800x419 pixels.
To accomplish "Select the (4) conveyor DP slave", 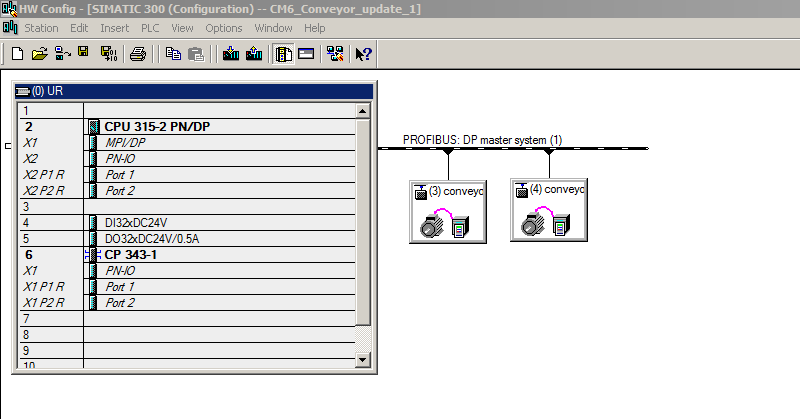I will 549,210.
